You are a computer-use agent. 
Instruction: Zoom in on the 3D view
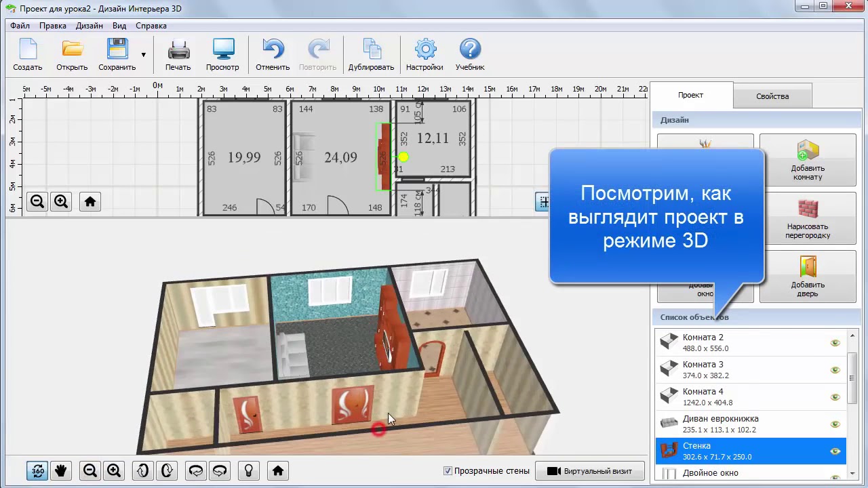pyautogui.click(x=114, y=470)
